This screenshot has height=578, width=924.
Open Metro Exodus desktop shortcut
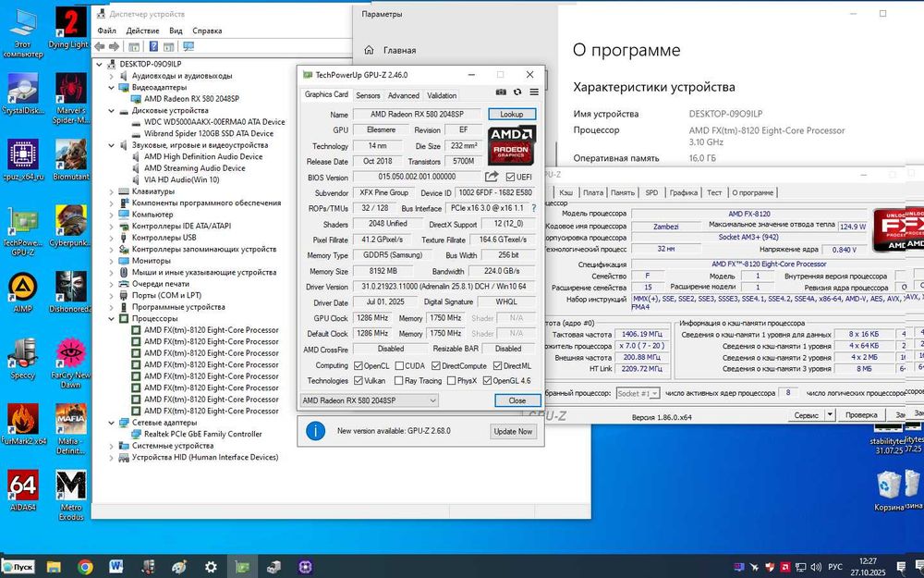(71, 495)
